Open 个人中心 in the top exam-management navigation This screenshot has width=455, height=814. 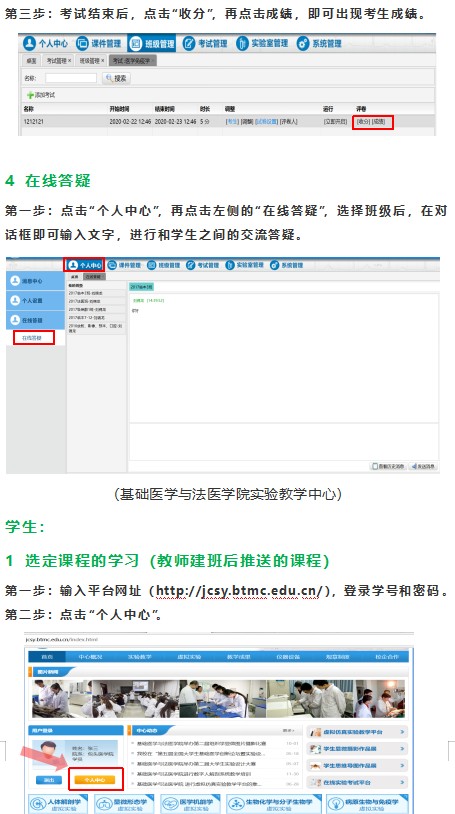(x=46, y=44)
